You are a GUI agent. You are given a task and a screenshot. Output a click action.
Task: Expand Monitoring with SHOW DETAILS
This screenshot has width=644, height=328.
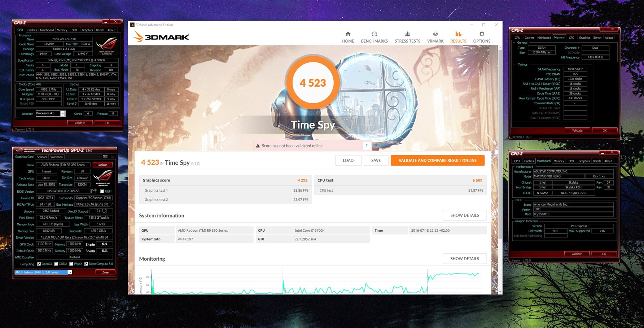coord(464,259)
